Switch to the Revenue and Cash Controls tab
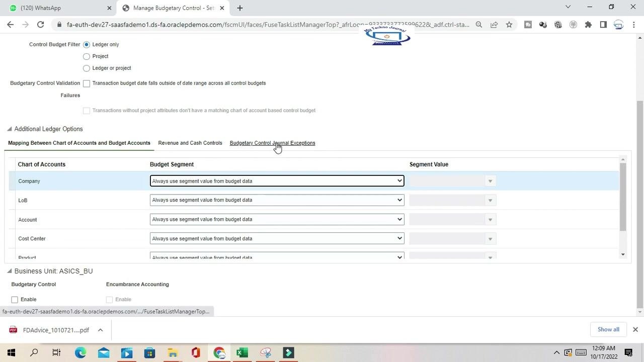644x362 pixels. point(190,143)
